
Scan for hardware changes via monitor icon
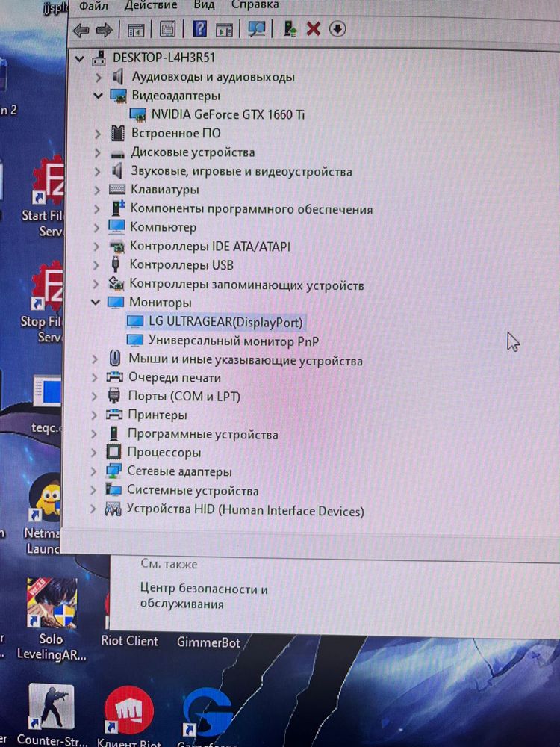256,29
